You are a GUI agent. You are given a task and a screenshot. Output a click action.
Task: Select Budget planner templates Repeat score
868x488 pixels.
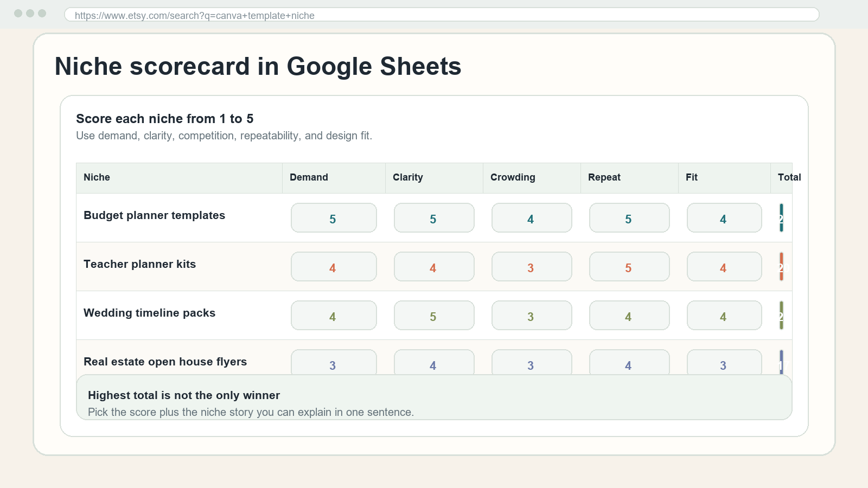click(629, 218)
